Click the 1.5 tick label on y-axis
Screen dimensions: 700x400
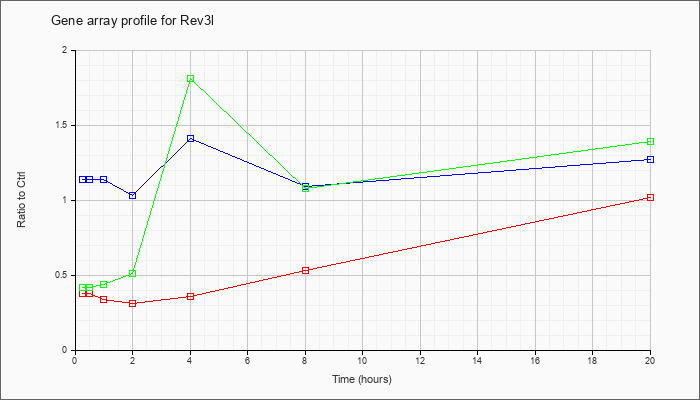click(65, 125)
